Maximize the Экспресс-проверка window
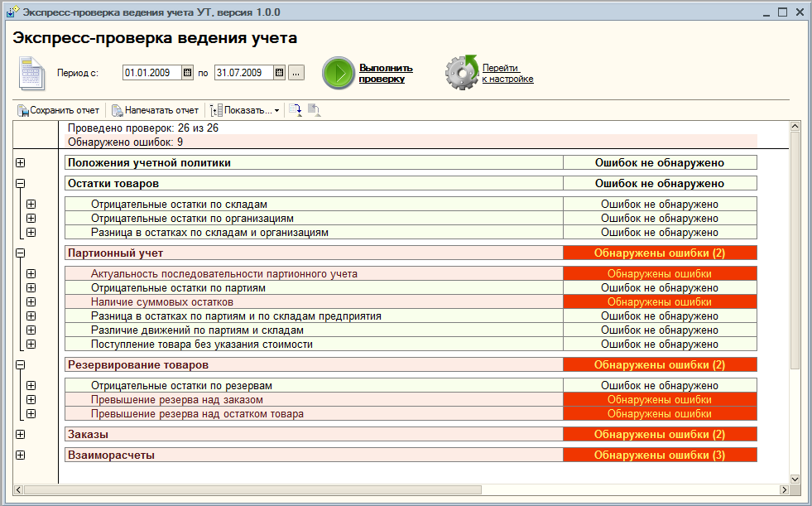Screen dimensions: 812x506 pos(782,12)
